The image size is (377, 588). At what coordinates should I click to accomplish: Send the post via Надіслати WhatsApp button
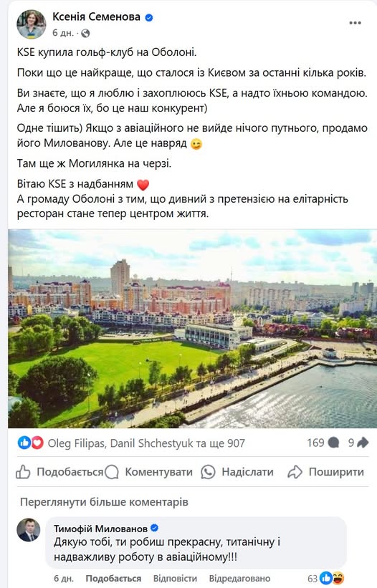(237, 472)
